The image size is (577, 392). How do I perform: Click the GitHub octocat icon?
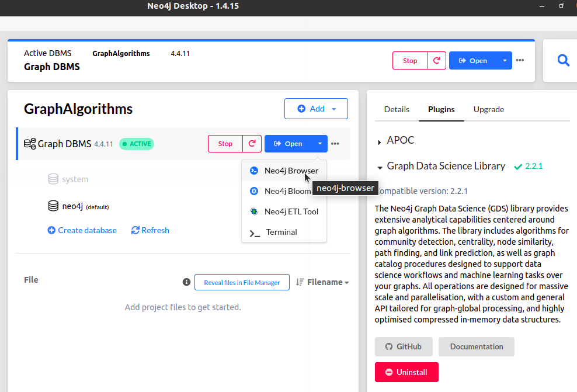click(x=391, y=346)
